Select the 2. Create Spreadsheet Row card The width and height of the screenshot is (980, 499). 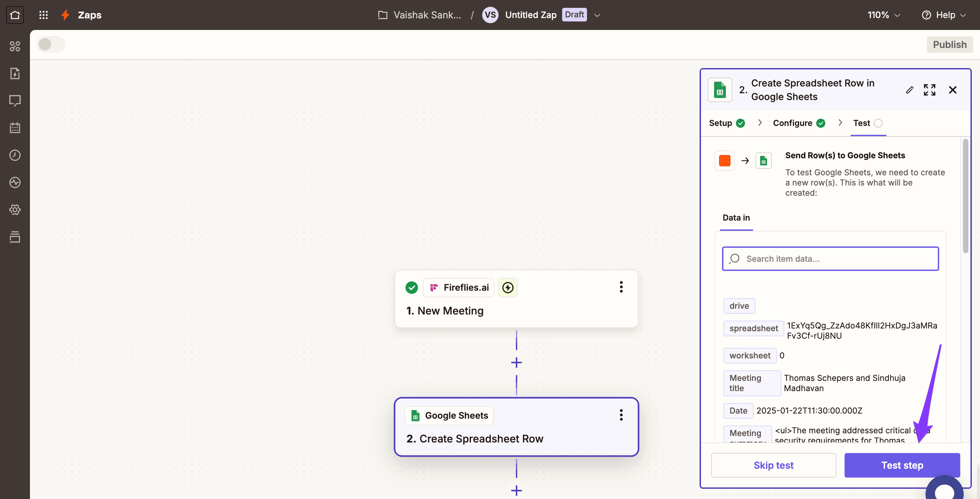pyautogui.click(x=516, y=427)
